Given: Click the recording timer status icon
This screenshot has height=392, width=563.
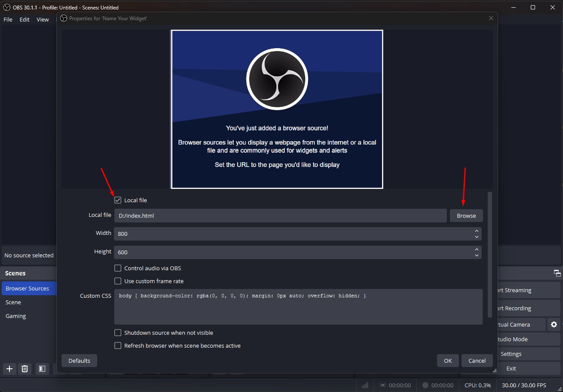Looking at the screenshot, I should point(425,385).
